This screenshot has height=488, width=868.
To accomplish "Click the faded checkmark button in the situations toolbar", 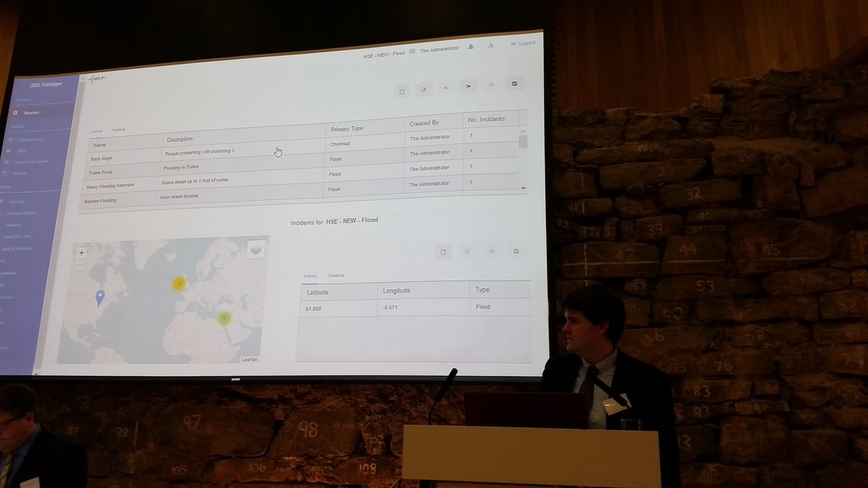I will pyautogui.click(x=491, y=85).
